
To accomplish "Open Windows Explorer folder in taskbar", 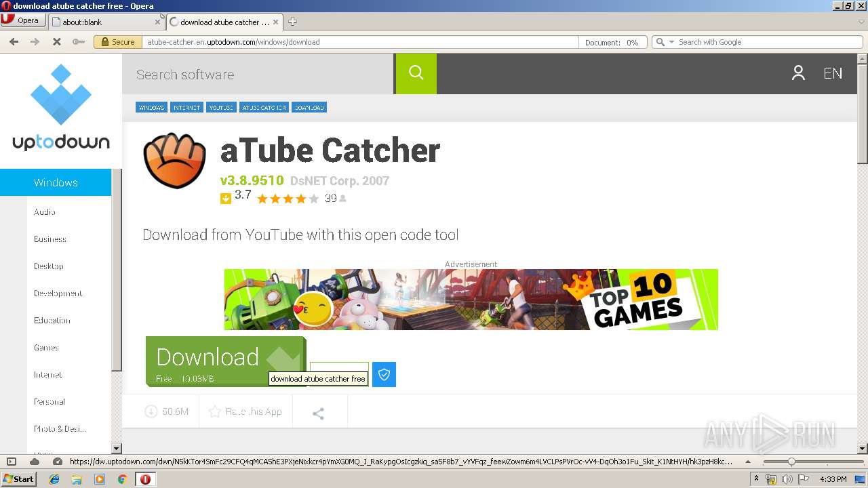I will pyautogui.click(x=77, y=479).
